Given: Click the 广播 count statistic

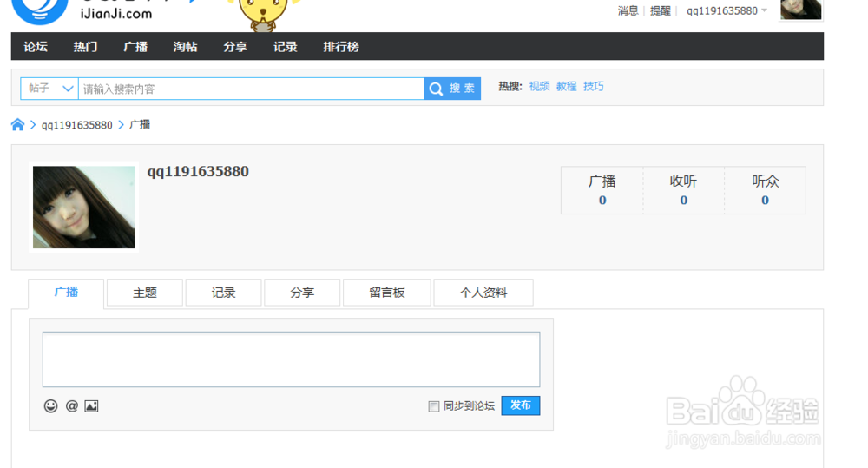Looking at the screenshot, I should (x=602, y=190).
